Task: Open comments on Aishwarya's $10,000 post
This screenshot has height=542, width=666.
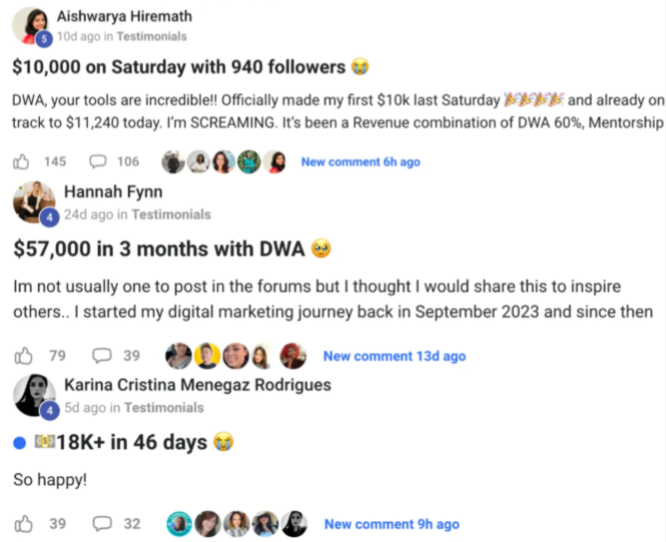Action: [98, 161]
